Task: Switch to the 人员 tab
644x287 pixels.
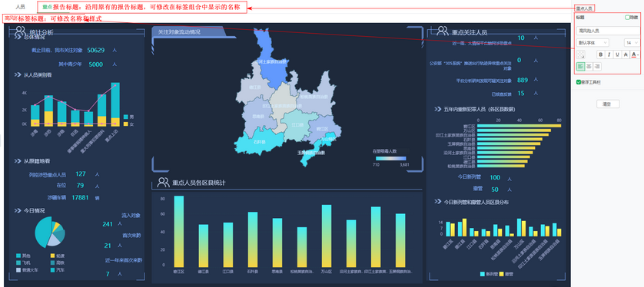Action: pyautogui.click(x=20, y=7)
